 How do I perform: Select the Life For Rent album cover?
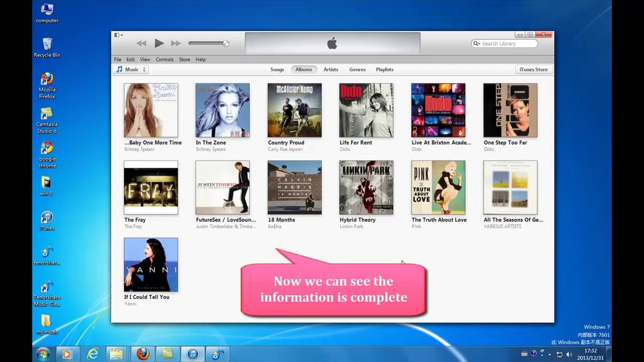point(366,110)
